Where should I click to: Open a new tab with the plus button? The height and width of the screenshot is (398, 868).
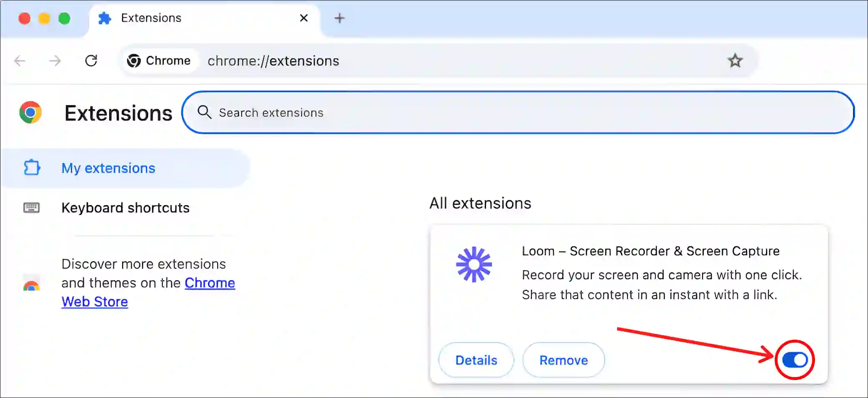coord(339,18)
